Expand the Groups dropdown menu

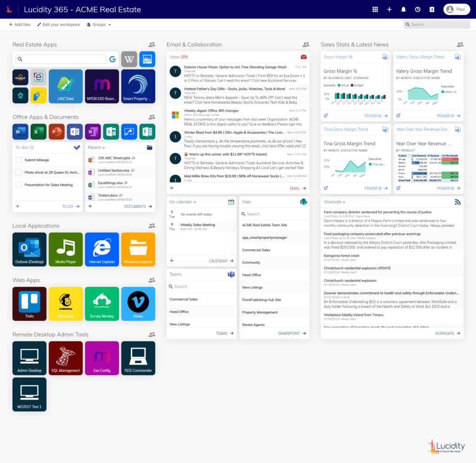tap(99, 25)
